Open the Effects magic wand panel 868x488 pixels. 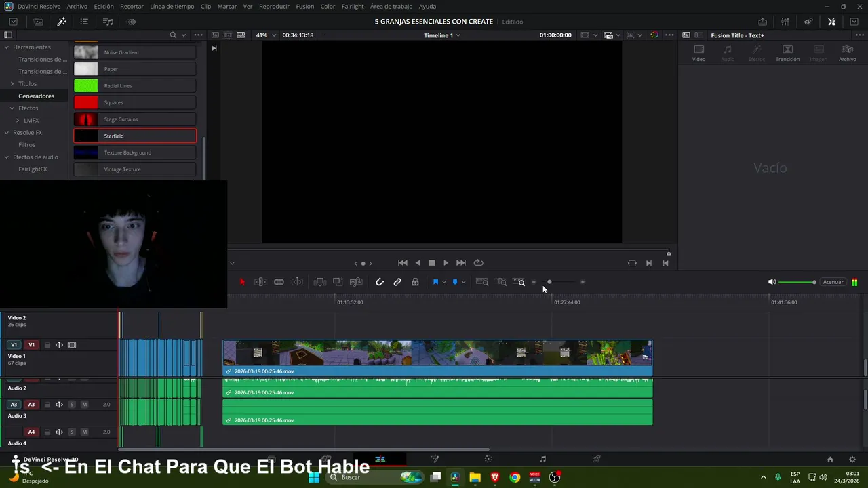62,22
